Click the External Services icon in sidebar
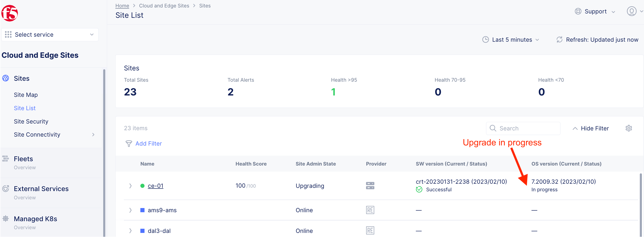Screen dimensions: 644x240 [6, 189]
